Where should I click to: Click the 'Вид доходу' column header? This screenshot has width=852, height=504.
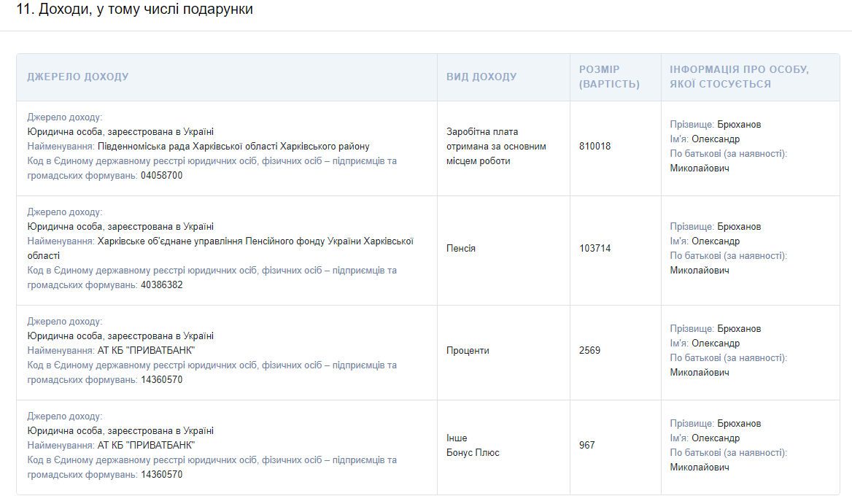click(481, 77)
